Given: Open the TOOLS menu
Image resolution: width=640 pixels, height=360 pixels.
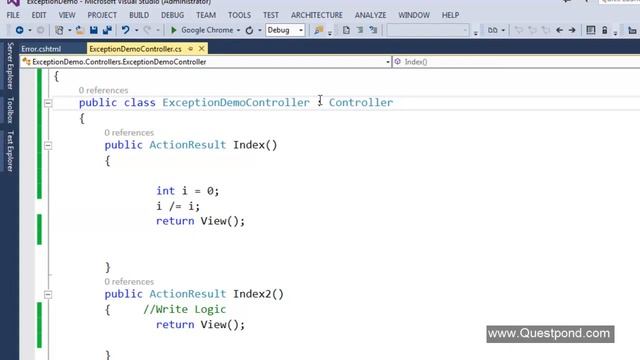Looking at the screenshot, I should pyautogui.click(x=240, y=15).
